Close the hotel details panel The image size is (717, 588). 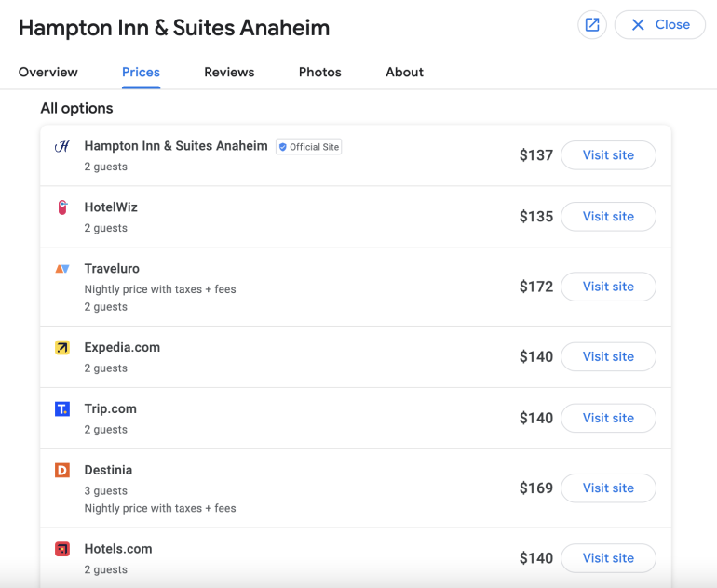coord(659,25)
